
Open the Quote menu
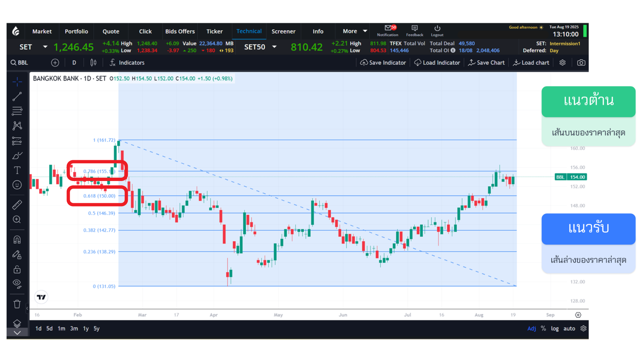111,31
